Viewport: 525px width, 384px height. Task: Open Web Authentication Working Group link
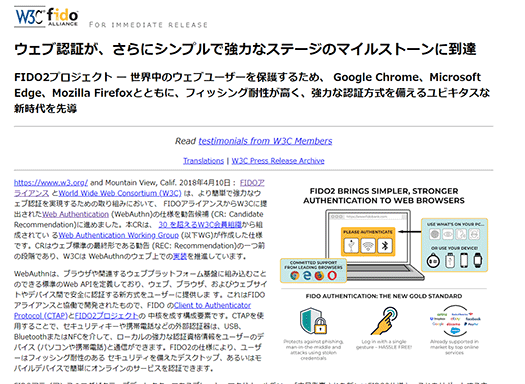(x=119, y=235)
